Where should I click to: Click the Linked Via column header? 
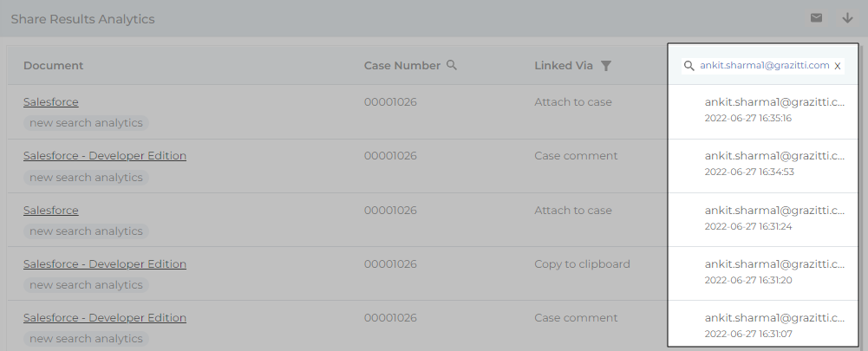(564, 66)
